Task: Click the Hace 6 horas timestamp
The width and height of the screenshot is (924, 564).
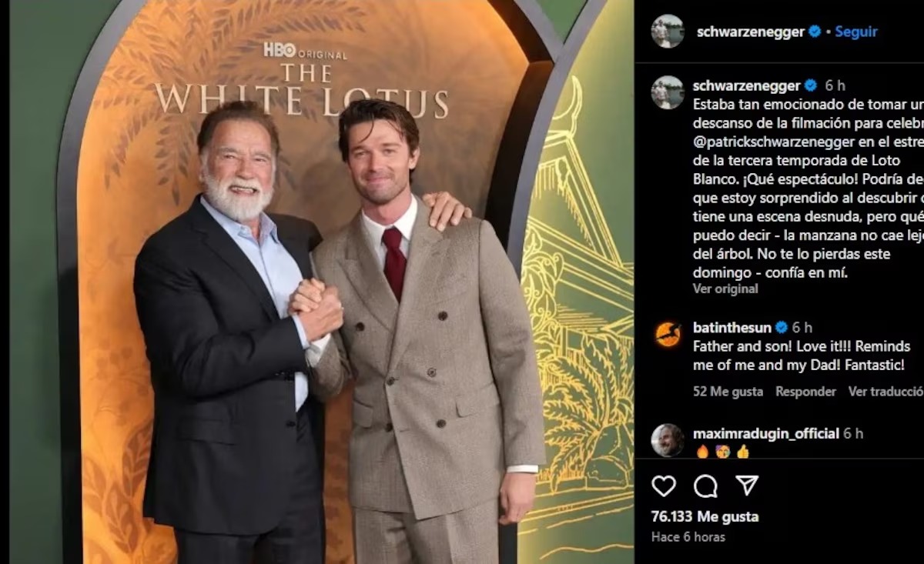Action: pyautogui.click(x=688, y=537)
